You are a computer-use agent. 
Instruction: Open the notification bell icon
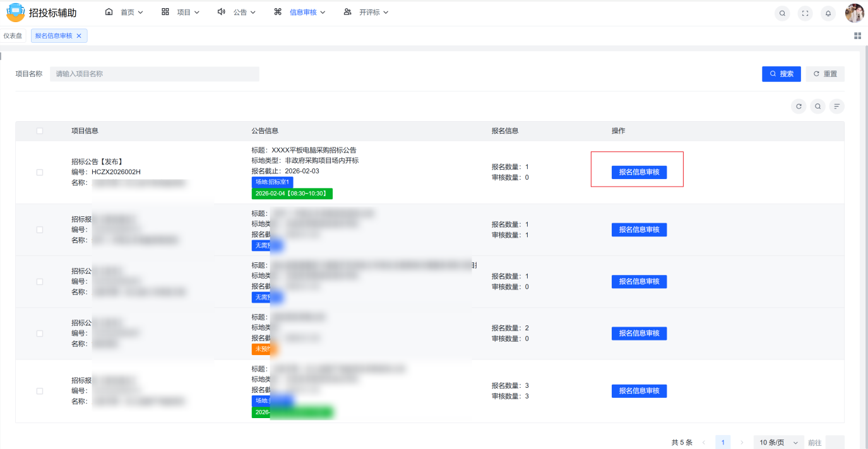coord(828,13)
